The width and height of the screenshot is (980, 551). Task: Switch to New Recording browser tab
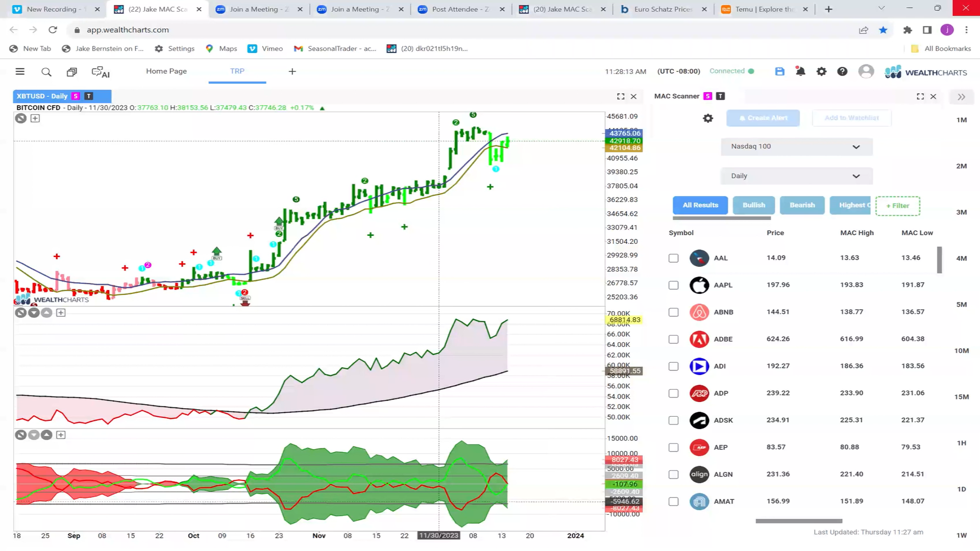[56, 9]
